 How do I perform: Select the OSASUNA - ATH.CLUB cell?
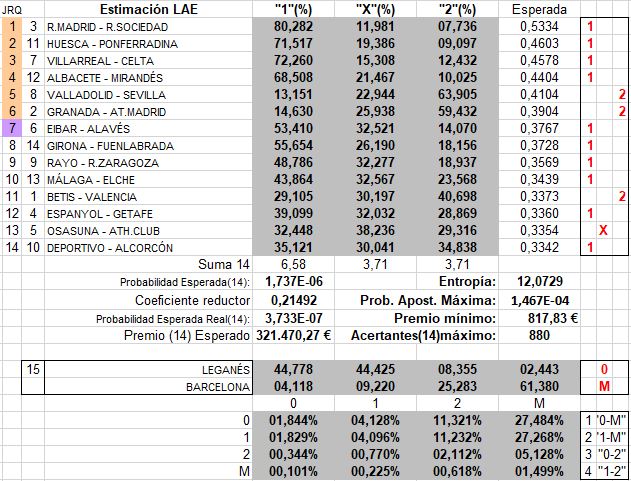(148, 231)
